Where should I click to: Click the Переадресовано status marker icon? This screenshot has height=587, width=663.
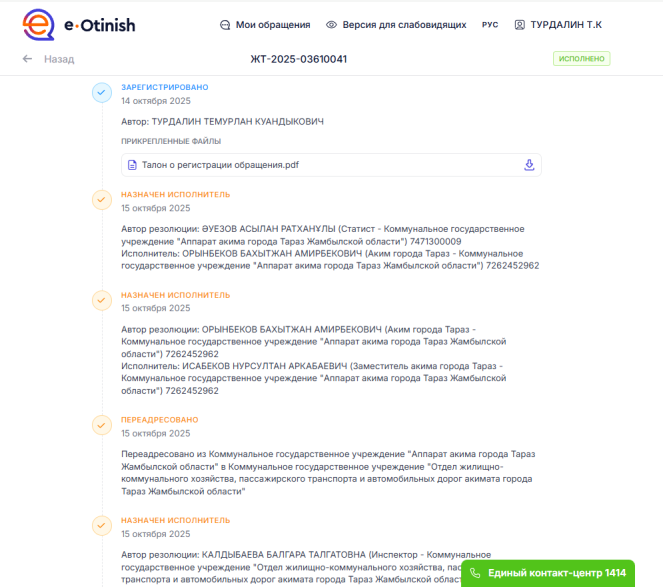point(101,425)
